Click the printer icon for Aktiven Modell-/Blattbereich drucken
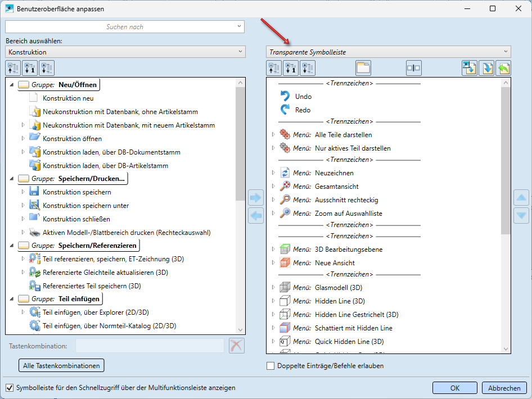 (34, 232)
